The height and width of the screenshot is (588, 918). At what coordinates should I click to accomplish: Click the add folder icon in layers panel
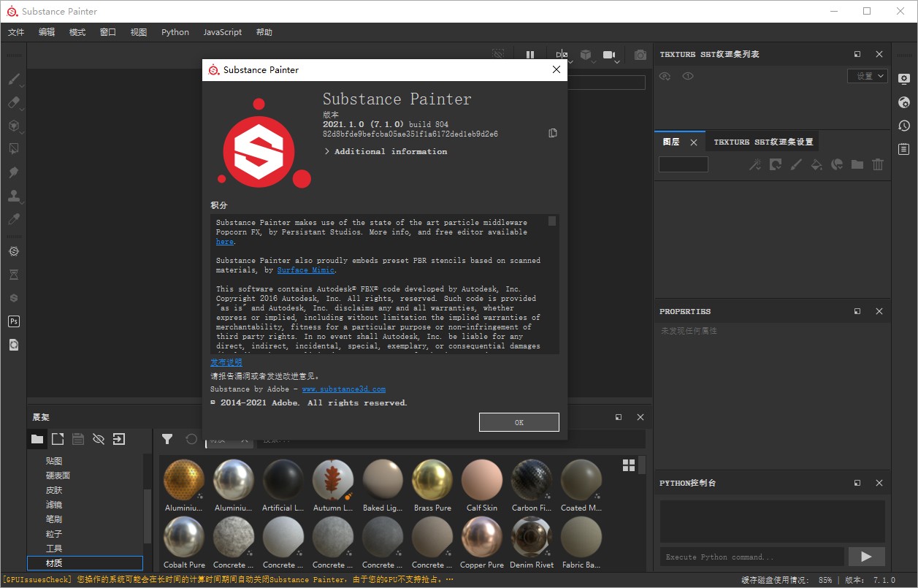coord(857,165)
